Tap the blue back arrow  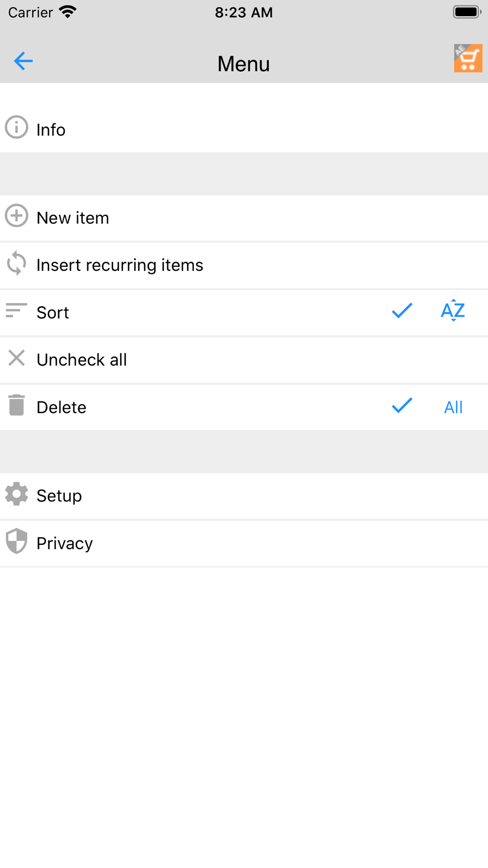click(x=23, y=61)
